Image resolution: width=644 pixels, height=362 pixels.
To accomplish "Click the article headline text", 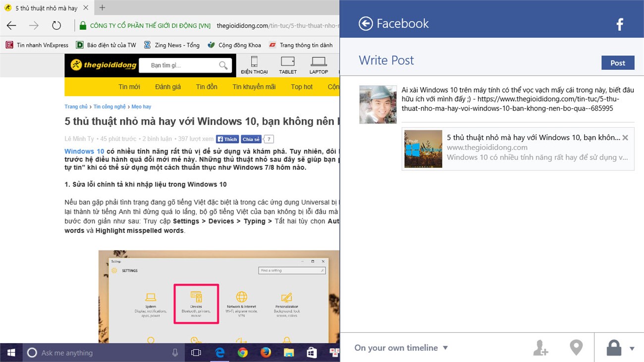I will click(x=202, y=121).
